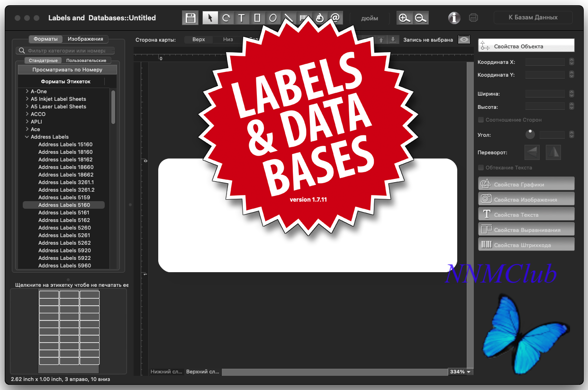588x390 pixels.
Task: Click the Save floppy disk icon
Action: pyautogui.click(x=190, y=18)
